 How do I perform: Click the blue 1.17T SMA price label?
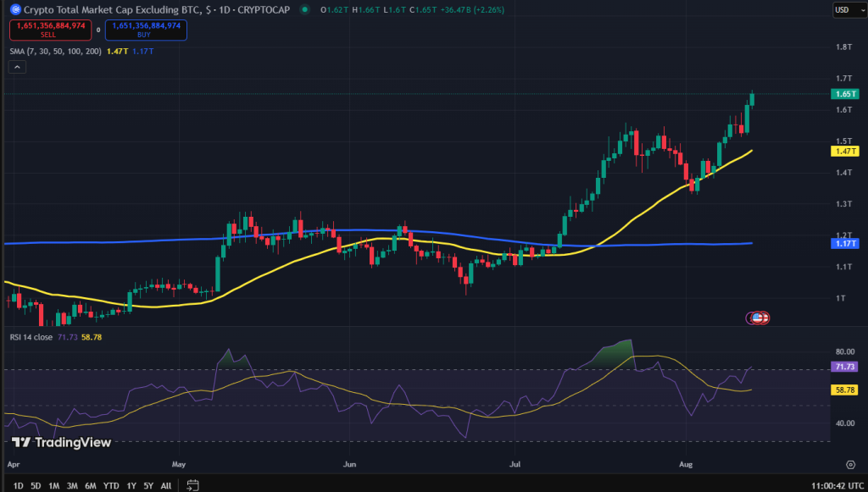843,243
